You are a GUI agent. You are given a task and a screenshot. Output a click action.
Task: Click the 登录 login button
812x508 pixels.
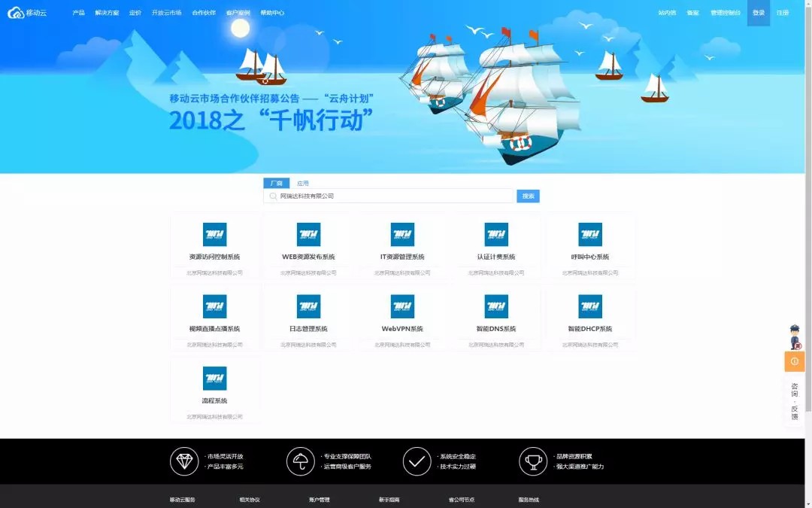pos(758,13)
